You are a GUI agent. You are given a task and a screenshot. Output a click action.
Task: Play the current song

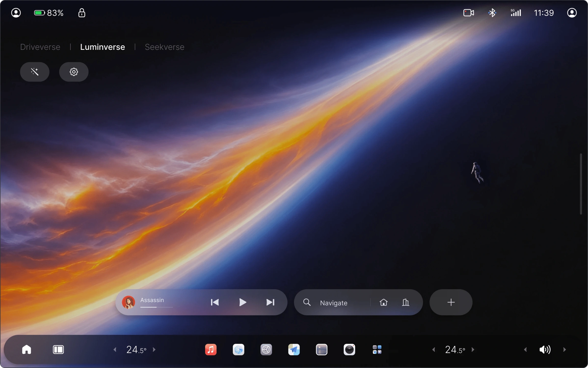pyautogui.click(x=242, y=302)
